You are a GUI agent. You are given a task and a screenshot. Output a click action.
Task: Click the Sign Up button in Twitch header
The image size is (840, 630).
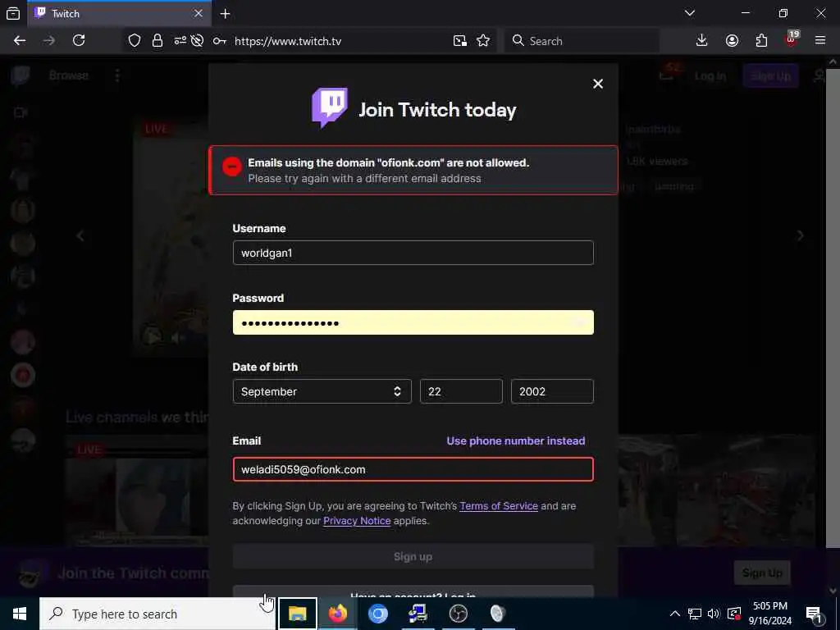(770, 76)
